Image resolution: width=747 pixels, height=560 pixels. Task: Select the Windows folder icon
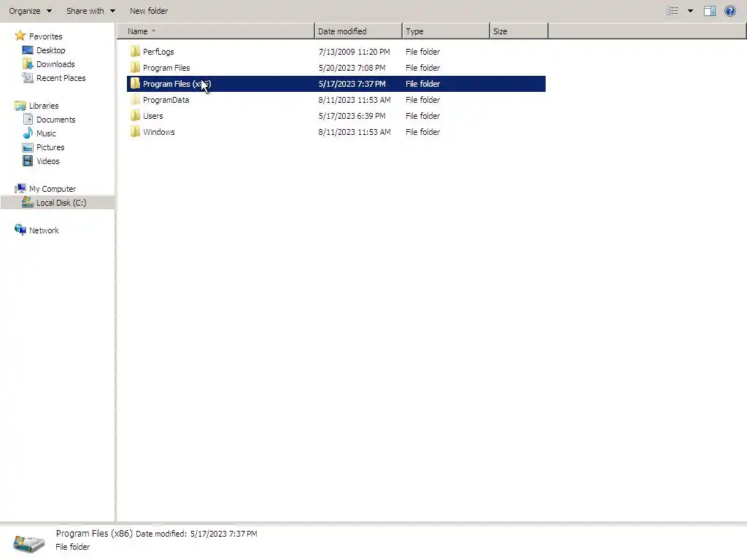pyautogui.click(x=135, y=132)
